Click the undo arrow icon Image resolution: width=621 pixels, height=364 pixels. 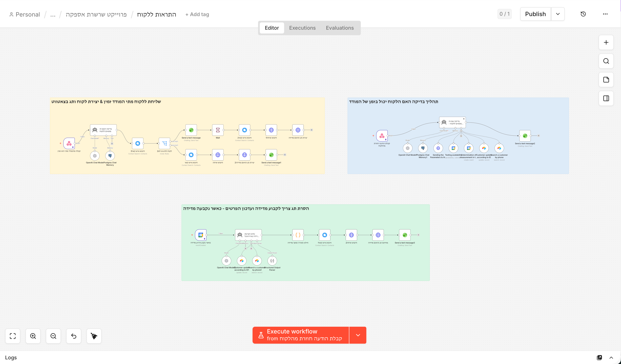point(74,336)
